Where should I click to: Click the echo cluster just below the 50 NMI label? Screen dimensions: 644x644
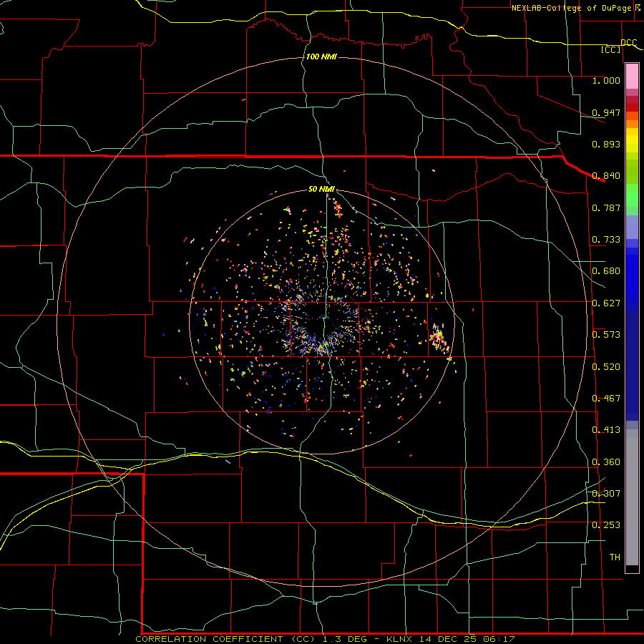click(337, 208)
